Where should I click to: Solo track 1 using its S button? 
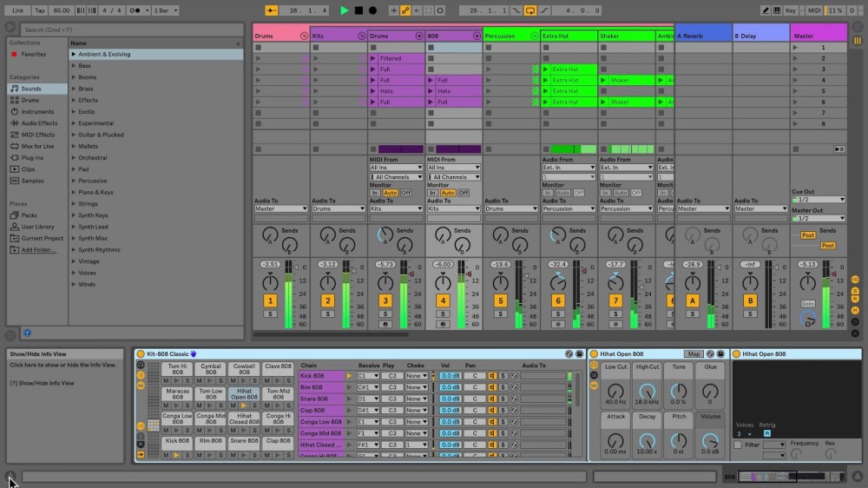(270, 313)
